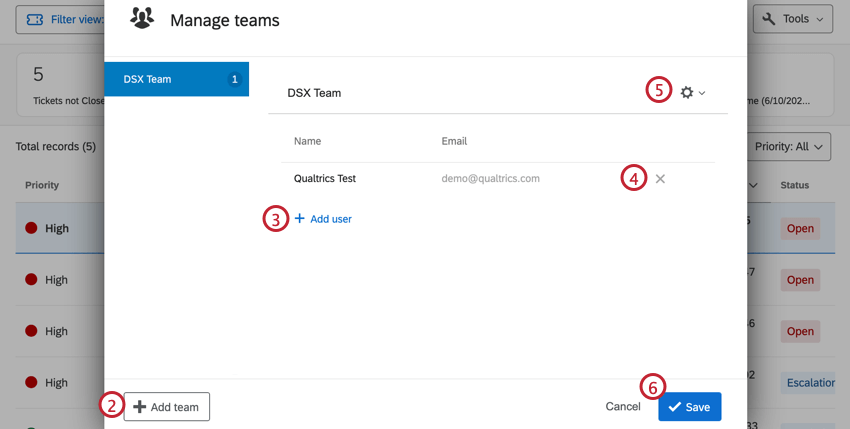Click the Open status badge in first row
This screenshot has height=429, width=850.
pyautogui.click(x=800, y=228)
